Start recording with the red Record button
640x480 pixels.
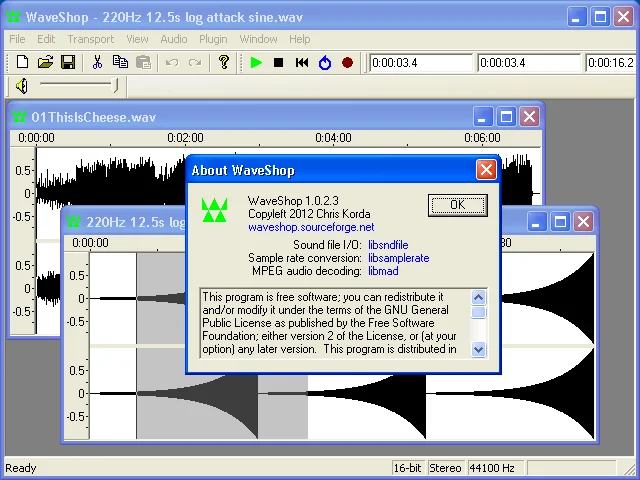(x=347, y=62)
